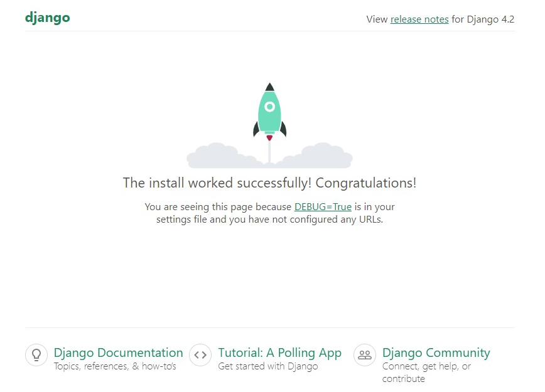The height and width of the screenshot is (392, 545).
Task: Click 'Get started with Django' text
Action: [x=268, y=366]
